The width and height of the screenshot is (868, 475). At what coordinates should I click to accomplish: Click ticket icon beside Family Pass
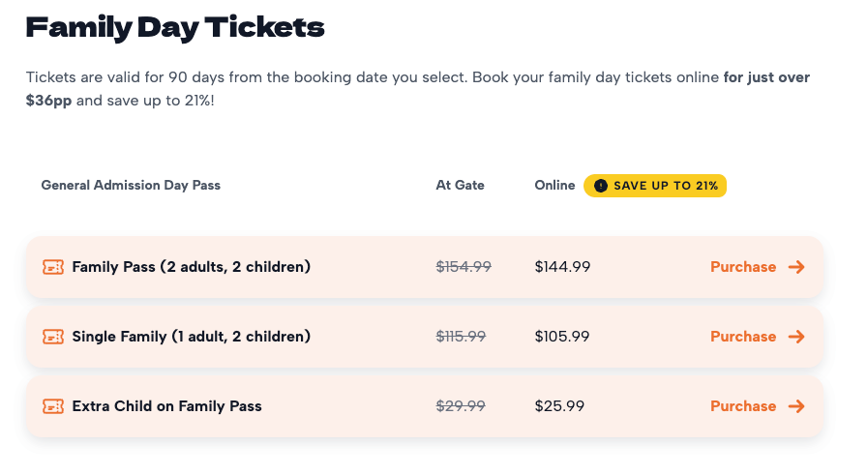pos(53,267)
